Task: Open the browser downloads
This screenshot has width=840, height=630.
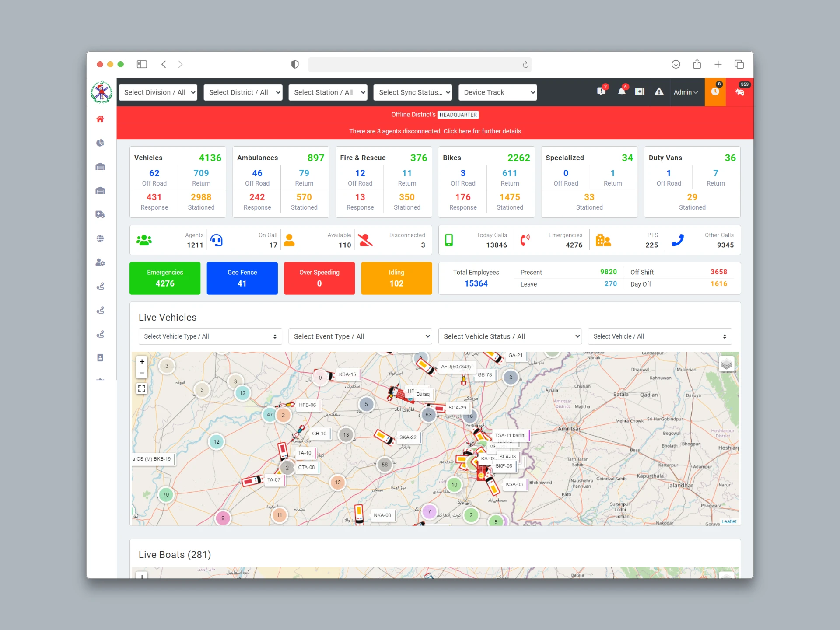Action: coord(676,64)
